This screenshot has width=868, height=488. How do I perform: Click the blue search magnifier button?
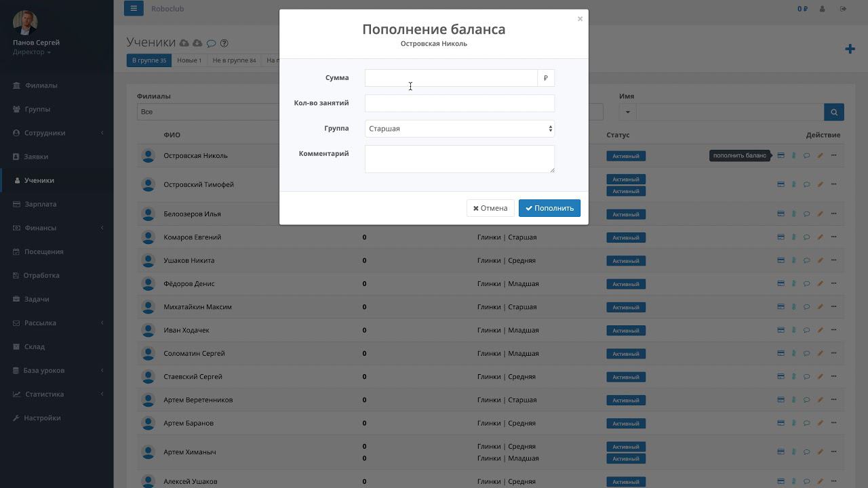click(834, 112)
